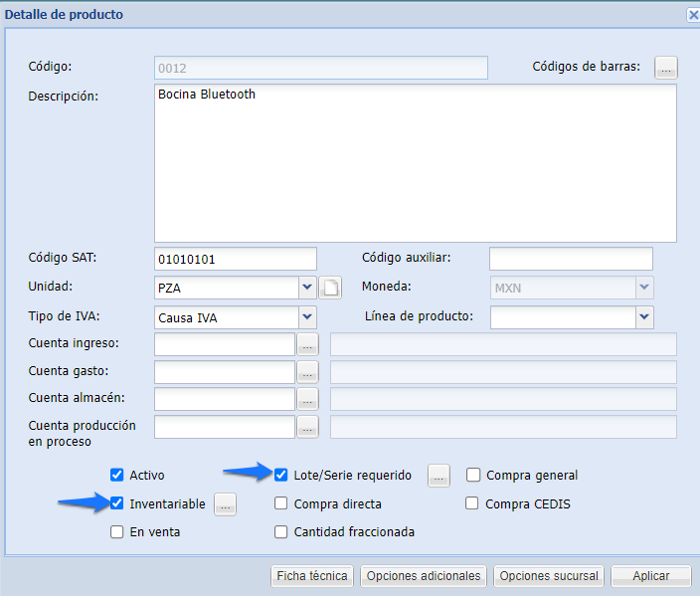Open Opciones adicionales
The image size is (700, 596).
tap(424, 576)
